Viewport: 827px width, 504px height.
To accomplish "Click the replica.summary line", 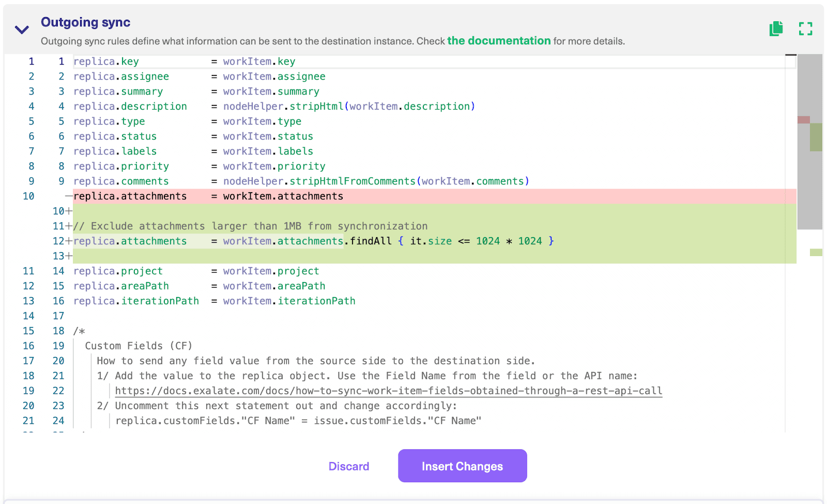I will tap(196, 91).
